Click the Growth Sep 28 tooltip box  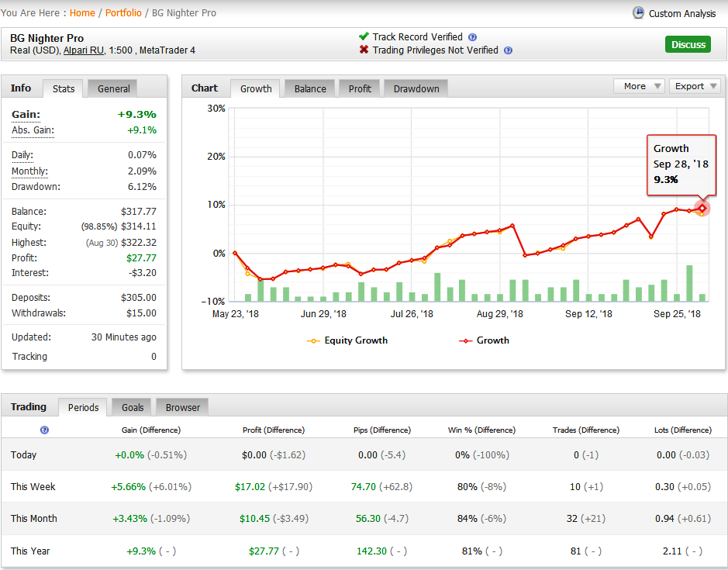(681, 164)
